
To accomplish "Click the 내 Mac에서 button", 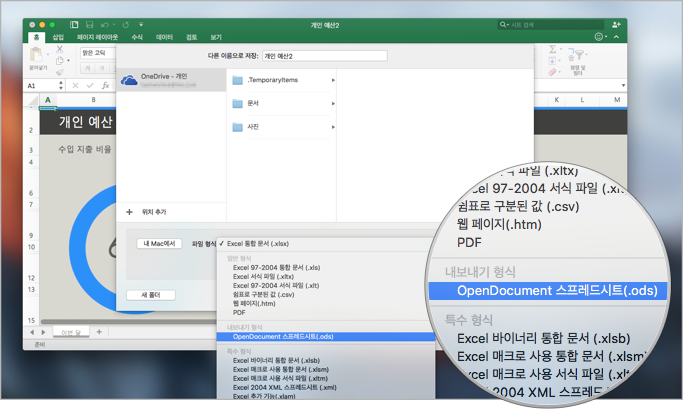I will pyautogui.click(x=159, y=243).
